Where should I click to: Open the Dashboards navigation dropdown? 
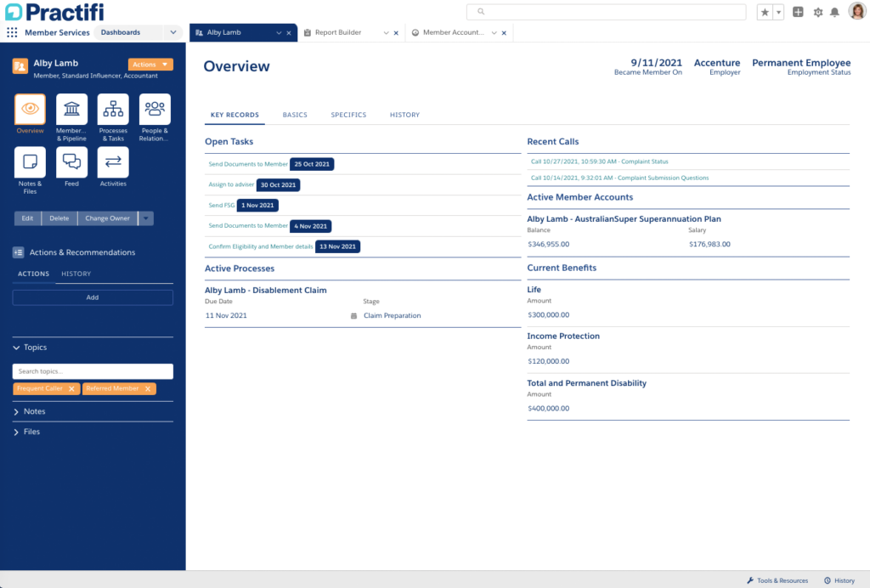173,32
